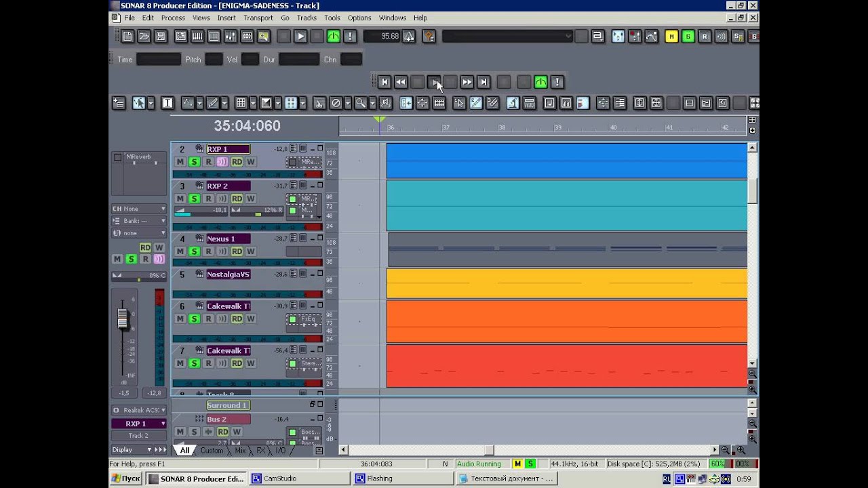Click the Go to end transport button
Image resolution: width=868 pixels, height=488 pixels.
(x=484, y=82)
